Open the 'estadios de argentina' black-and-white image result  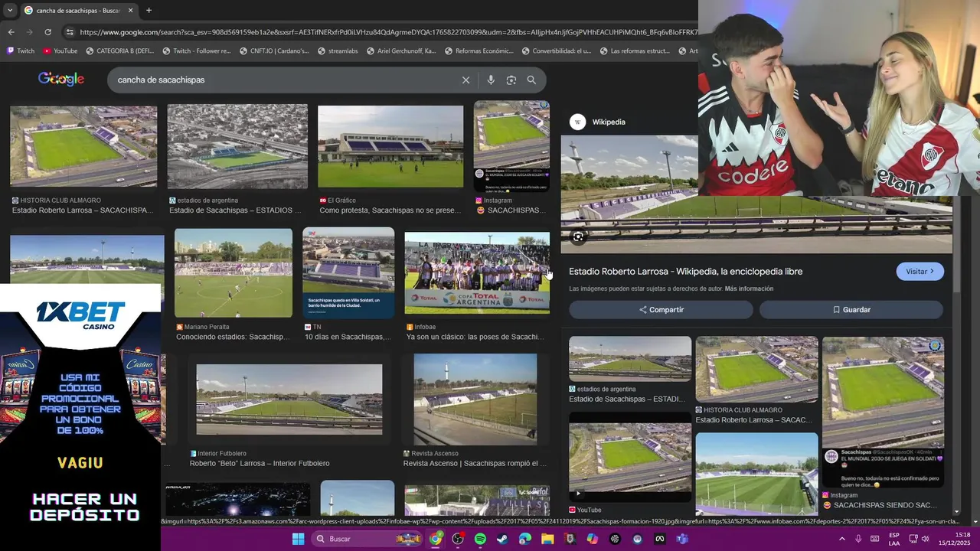pos(237,147)
